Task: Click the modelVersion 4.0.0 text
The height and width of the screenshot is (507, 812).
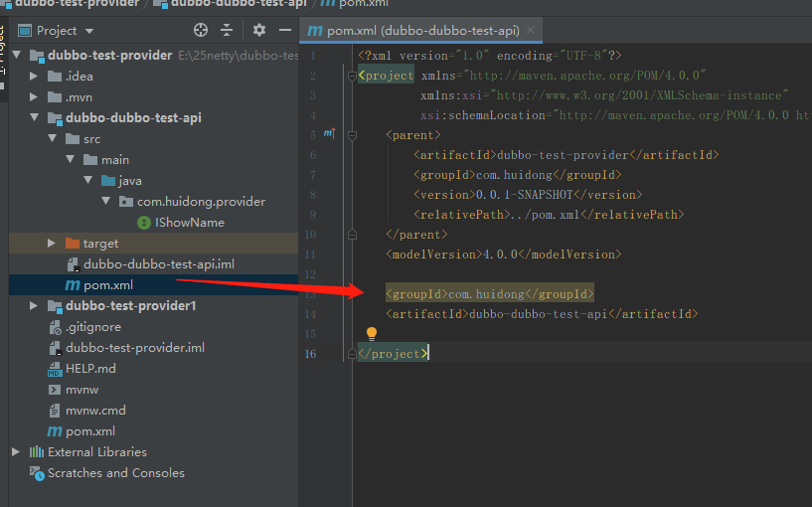Action: [500, 254]
